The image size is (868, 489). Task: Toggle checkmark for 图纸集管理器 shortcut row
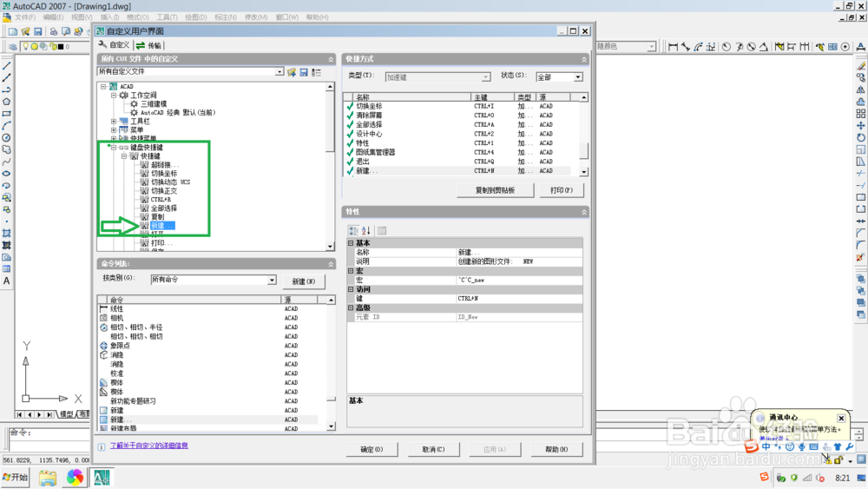[x=349, y=152]
